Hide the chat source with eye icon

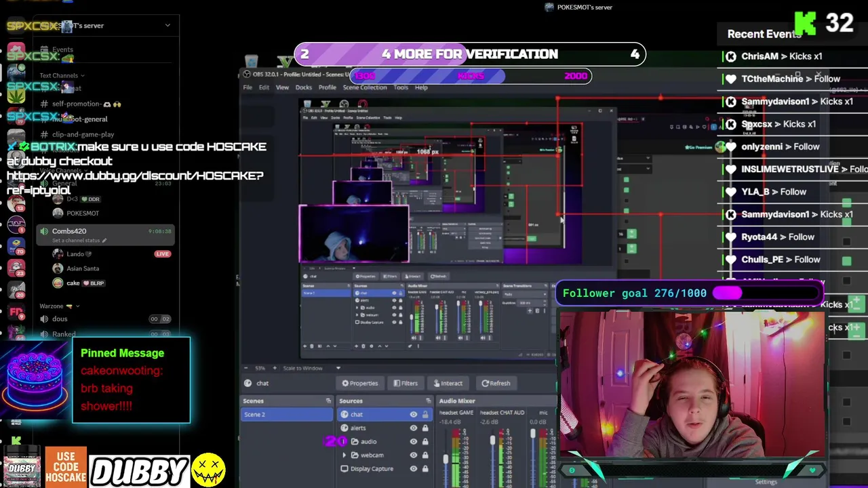[413, 414]
